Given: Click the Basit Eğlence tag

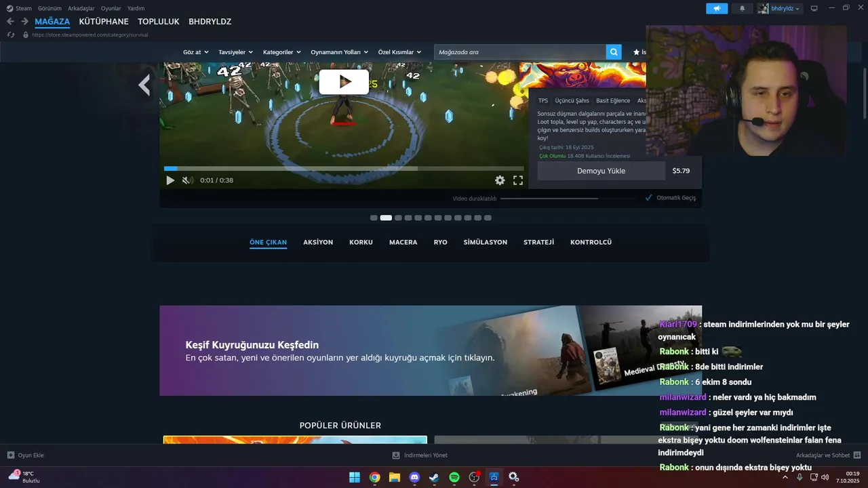Looking at the screenshot, I should point(613,100).
